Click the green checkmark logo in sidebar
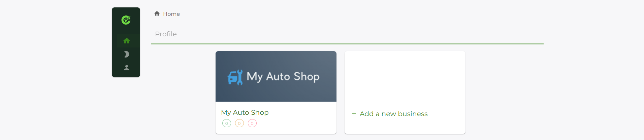This screenshot has width=644, height=140. [126, 20]
